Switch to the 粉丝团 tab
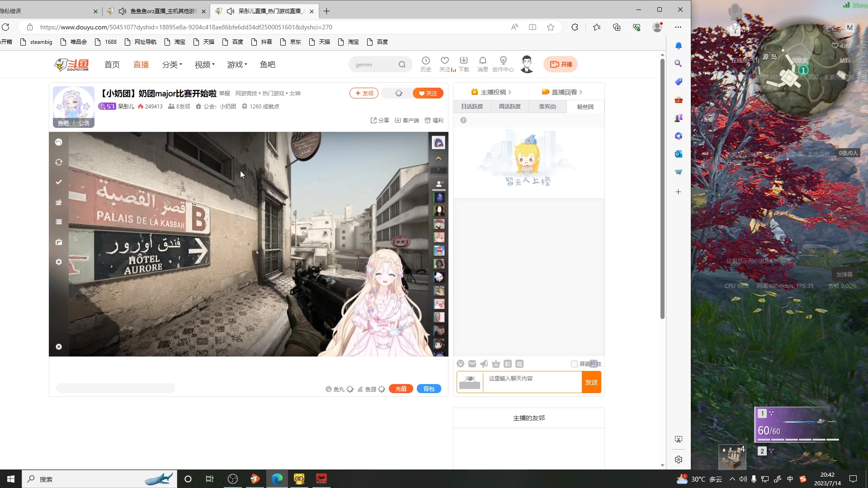 (x=585, y=107)
